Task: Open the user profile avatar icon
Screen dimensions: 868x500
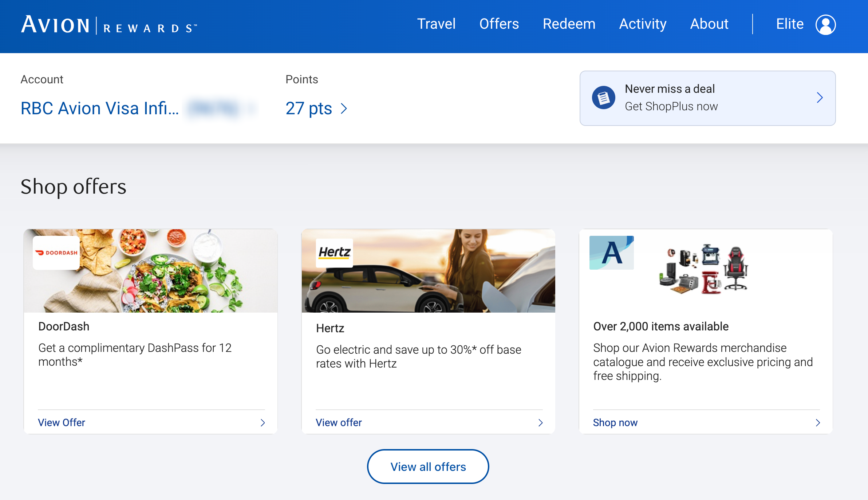Action: [x=825, y=25]
